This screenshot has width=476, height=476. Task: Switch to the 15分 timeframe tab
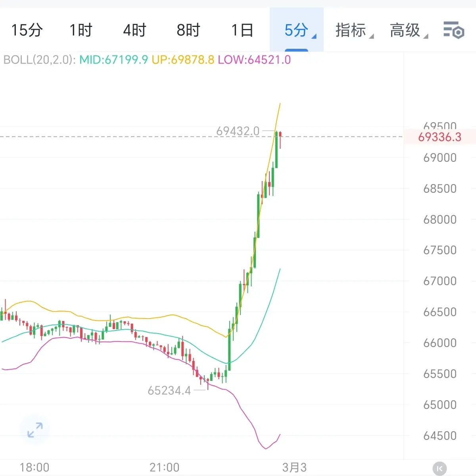coord(27,30)
